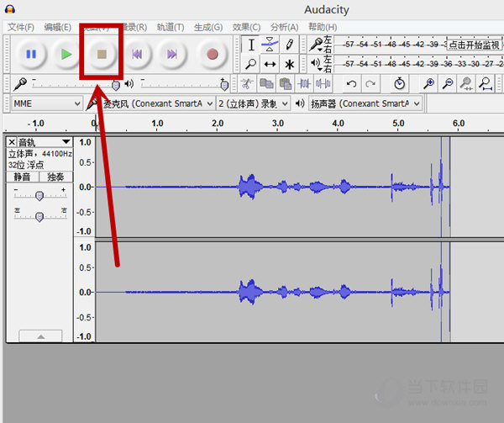The width and height of the screenshot is (504, 423).
Task: Redo the last action
Action: 370,84
